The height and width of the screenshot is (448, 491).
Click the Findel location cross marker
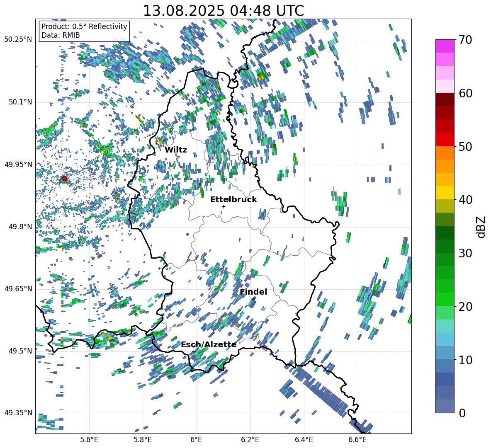(253, 299)
